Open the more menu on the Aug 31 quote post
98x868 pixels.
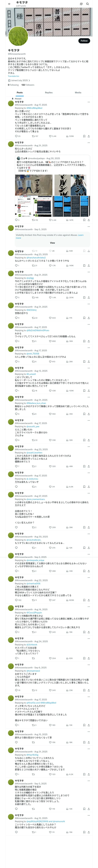tap(89, 142)
